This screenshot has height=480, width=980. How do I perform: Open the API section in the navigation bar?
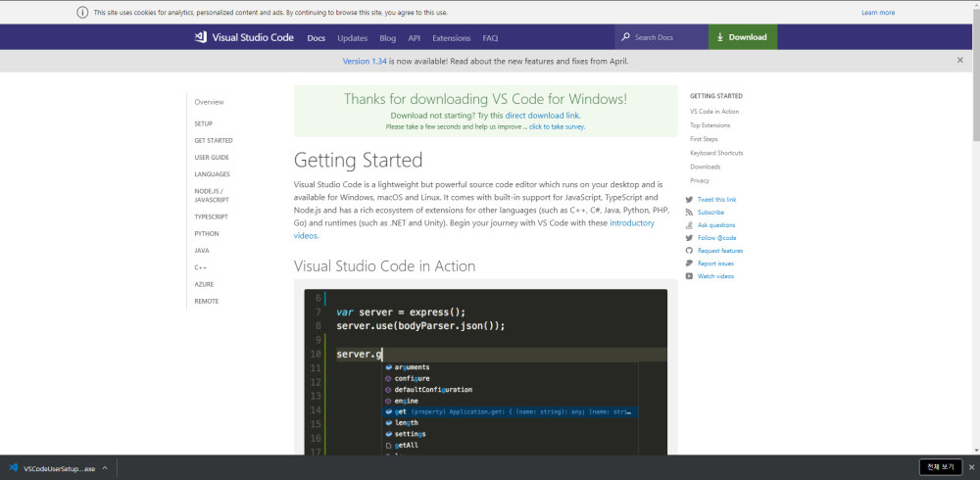pos(415,37)
